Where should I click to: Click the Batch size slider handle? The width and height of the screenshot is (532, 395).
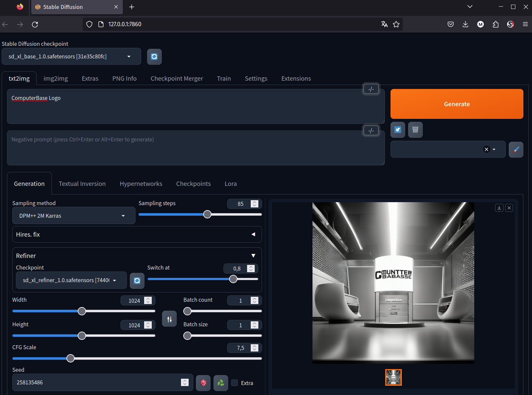[188, 336]
